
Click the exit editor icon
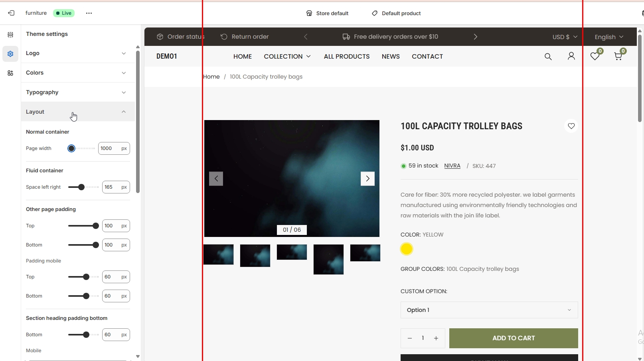[x=11, y=13]
